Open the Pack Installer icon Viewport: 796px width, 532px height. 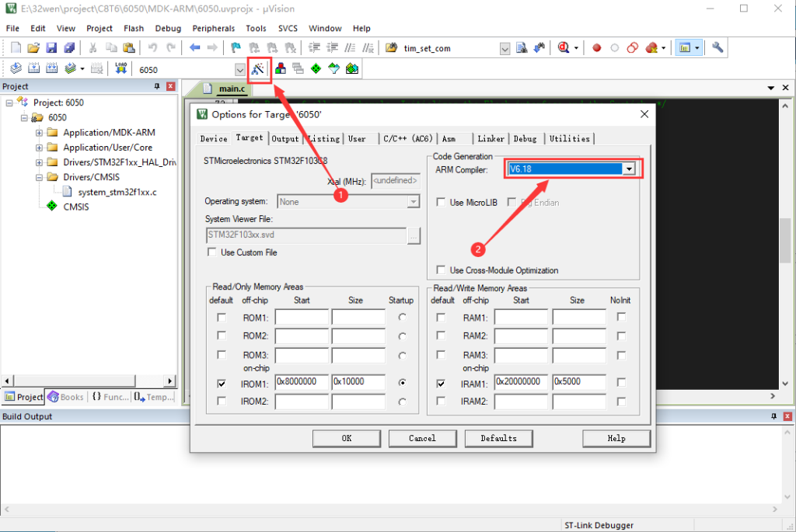click(352, 68)
